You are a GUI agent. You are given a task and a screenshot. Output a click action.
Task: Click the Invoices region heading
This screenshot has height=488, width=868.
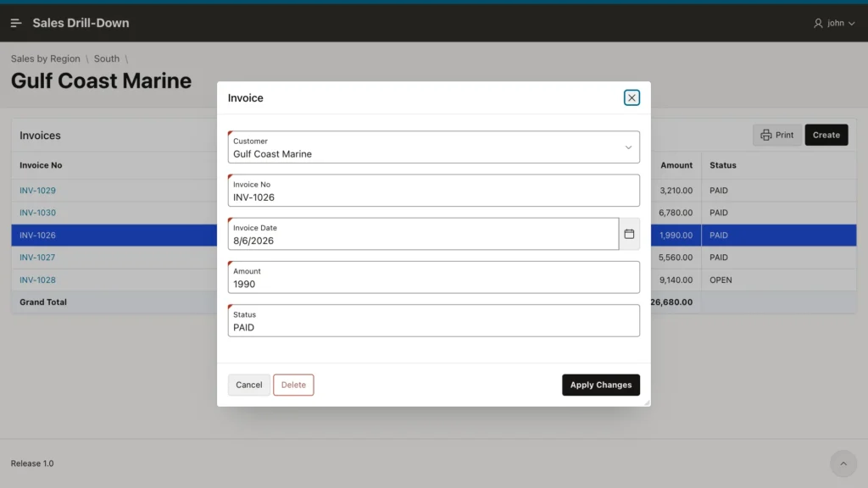40,136
